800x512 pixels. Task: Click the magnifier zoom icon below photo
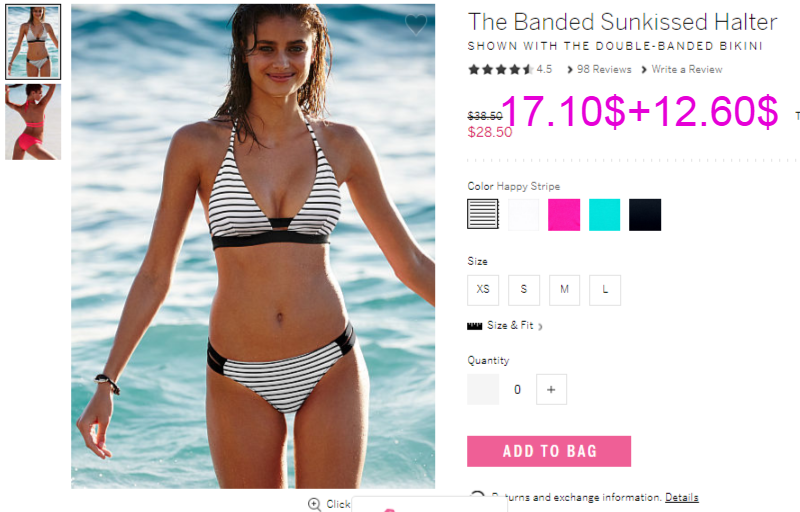click(x=315, y=504)
